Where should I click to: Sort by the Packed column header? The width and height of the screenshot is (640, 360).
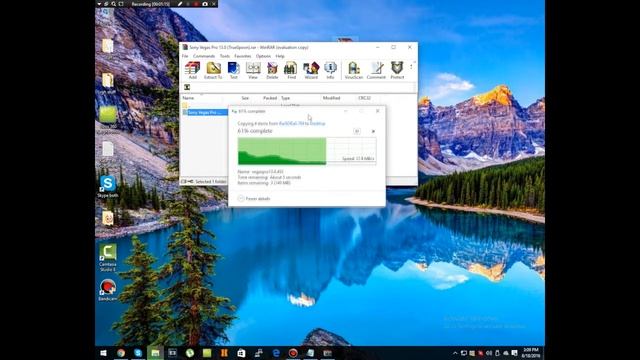[270, 98]
